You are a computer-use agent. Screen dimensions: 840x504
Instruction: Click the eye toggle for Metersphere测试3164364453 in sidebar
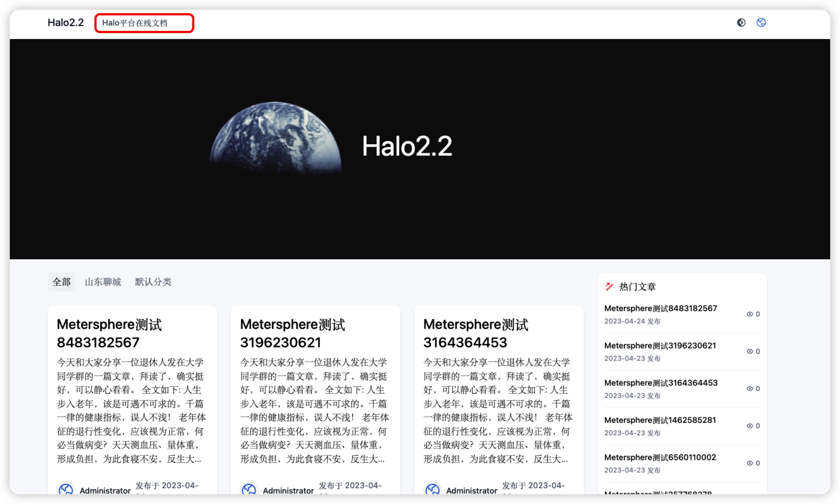(x=750, y=388)
